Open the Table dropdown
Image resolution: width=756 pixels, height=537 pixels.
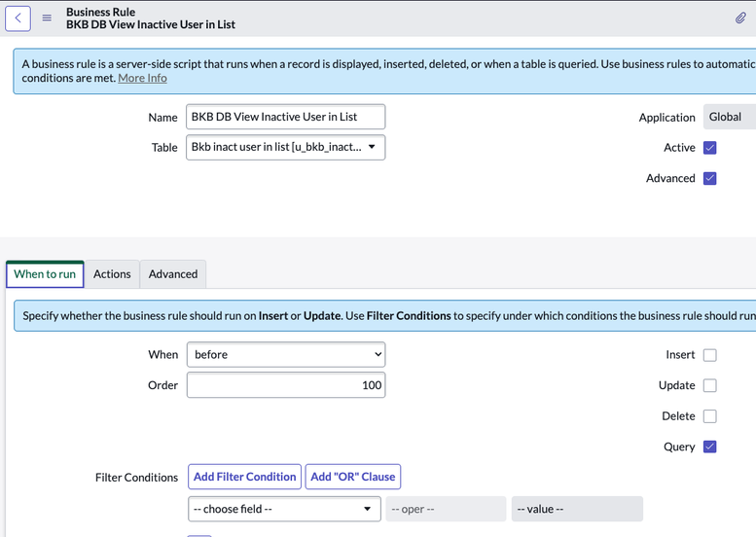click(x=285, y=147)
